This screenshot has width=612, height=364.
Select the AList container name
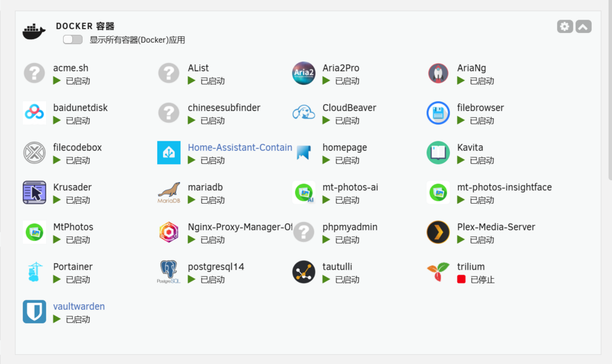[x=198, y=68]
